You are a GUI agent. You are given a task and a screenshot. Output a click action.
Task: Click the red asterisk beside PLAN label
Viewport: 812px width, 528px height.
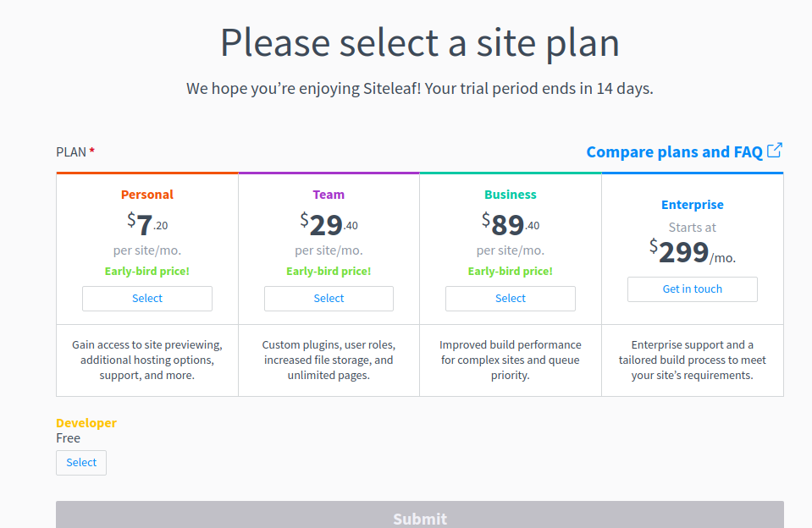pos(92,151)
